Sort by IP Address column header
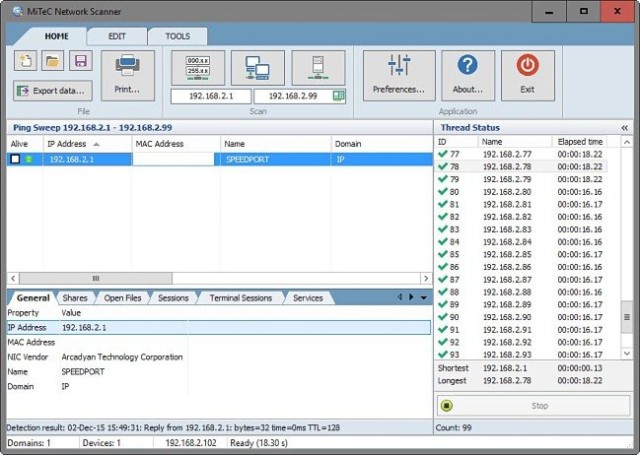The image size is (640, 455). tap(67, 144)
